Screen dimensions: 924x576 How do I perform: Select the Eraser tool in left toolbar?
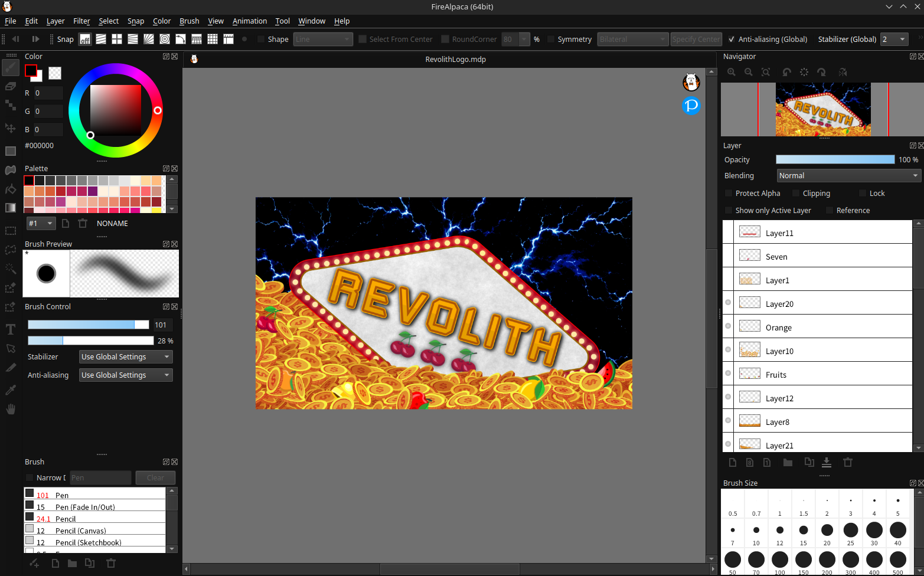pyautogui.click(x=11, y=86)
